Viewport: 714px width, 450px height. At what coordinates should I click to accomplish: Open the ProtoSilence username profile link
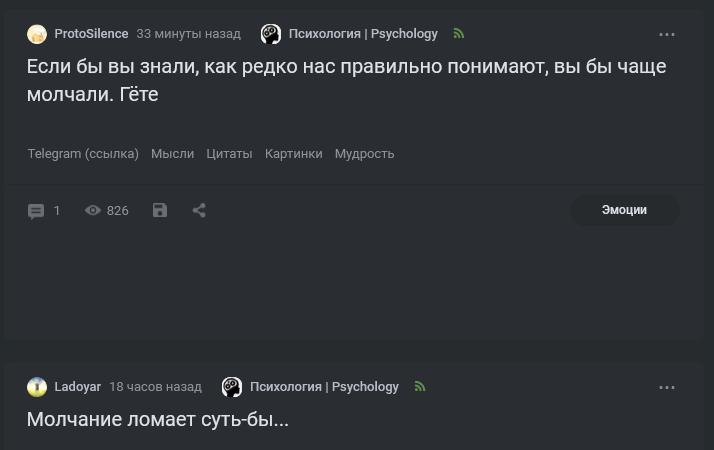(91, 34)
